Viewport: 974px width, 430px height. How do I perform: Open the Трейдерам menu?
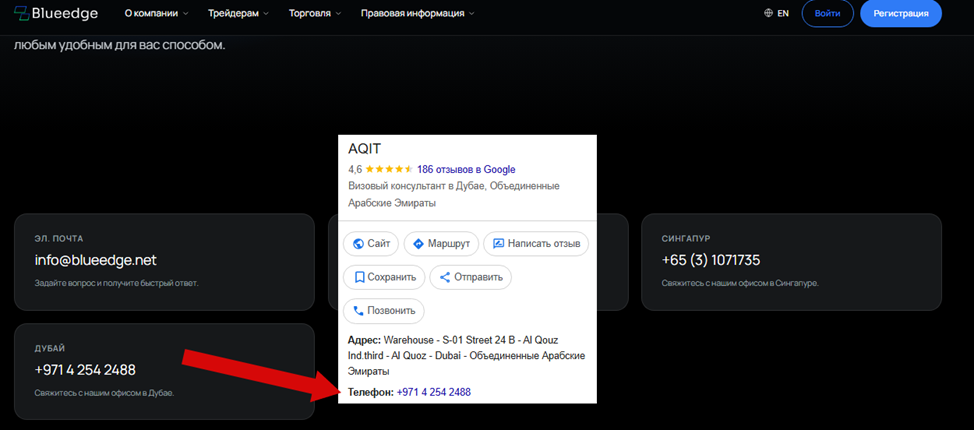tap(239, 14)
